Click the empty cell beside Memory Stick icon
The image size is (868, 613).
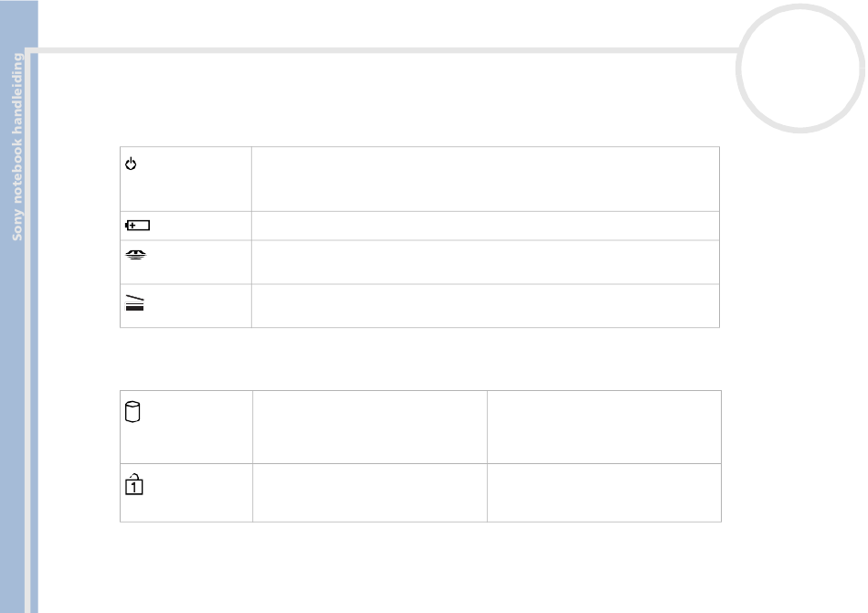tap(485, 262)
